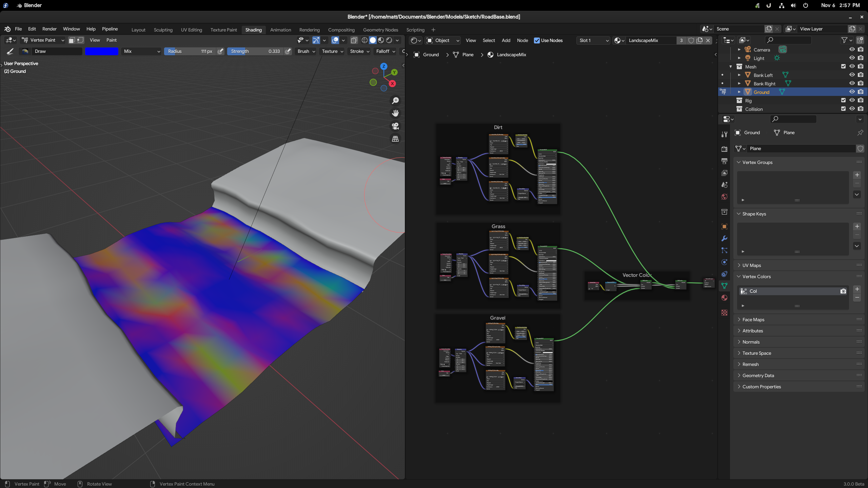Open the Falloff settings dropdown
This screenshot has width=868, height=488.
pos(386,51)
